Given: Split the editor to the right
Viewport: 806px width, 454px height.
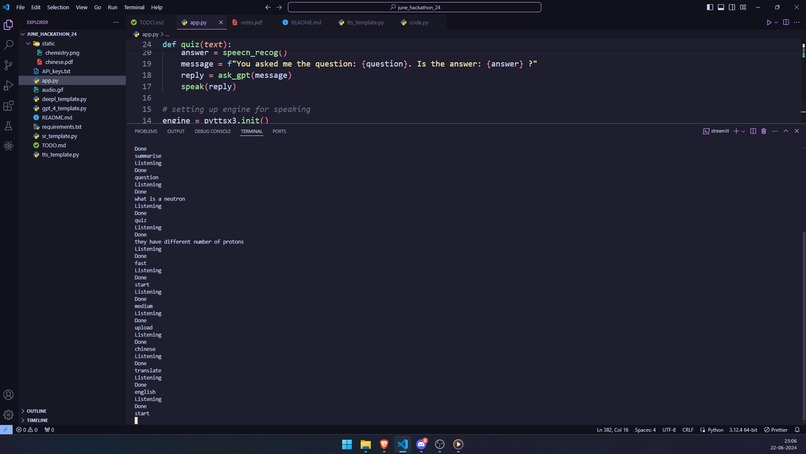Looking at the screenshot, I should click(x=786, y=23).
